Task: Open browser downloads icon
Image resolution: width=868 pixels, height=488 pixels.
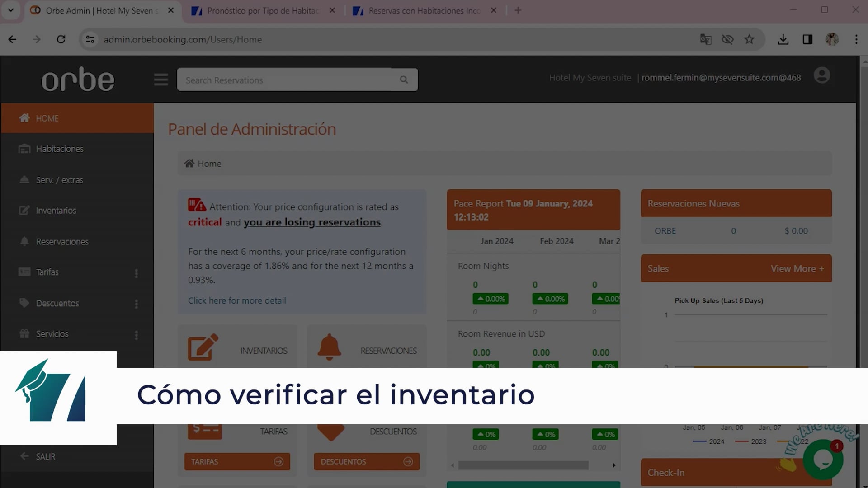Action: click(x=783, y=40)
